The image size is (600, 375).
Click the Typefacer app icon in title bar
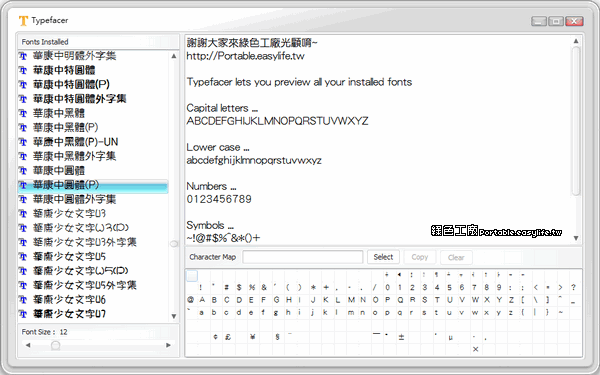[23, 20]
